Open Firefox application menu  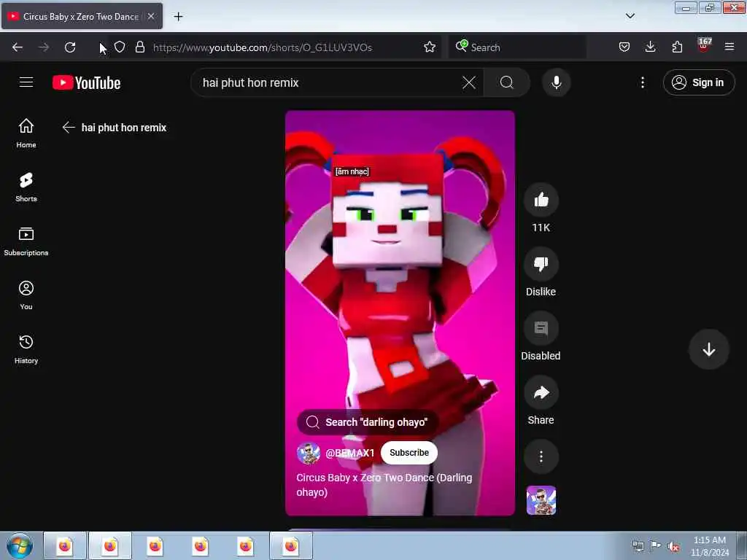click(729, 47)
